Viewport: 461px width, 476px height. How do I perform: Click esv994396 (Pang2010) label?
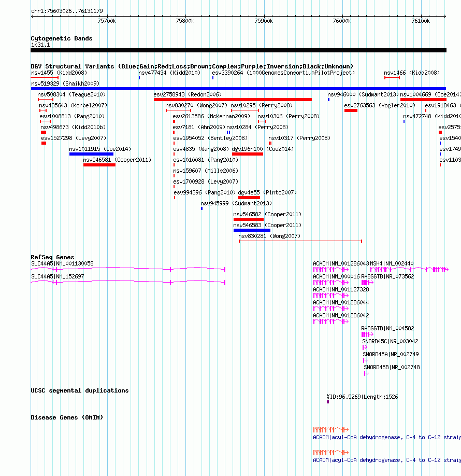[x=205, y=193]
